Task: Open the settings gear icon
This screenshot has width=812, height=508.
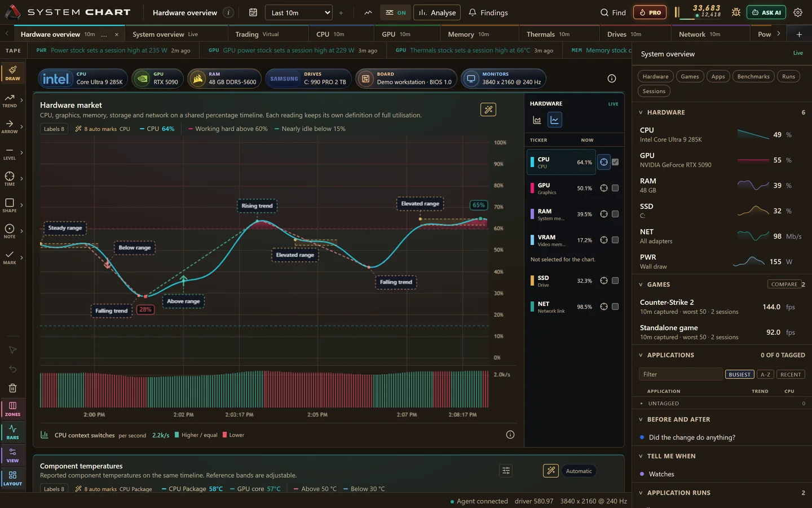Action: click(x=798, y=12)
